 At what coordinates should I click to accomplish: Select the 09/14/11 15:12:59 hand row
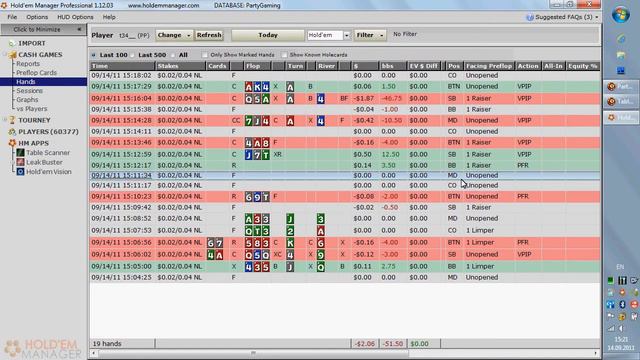345,154
